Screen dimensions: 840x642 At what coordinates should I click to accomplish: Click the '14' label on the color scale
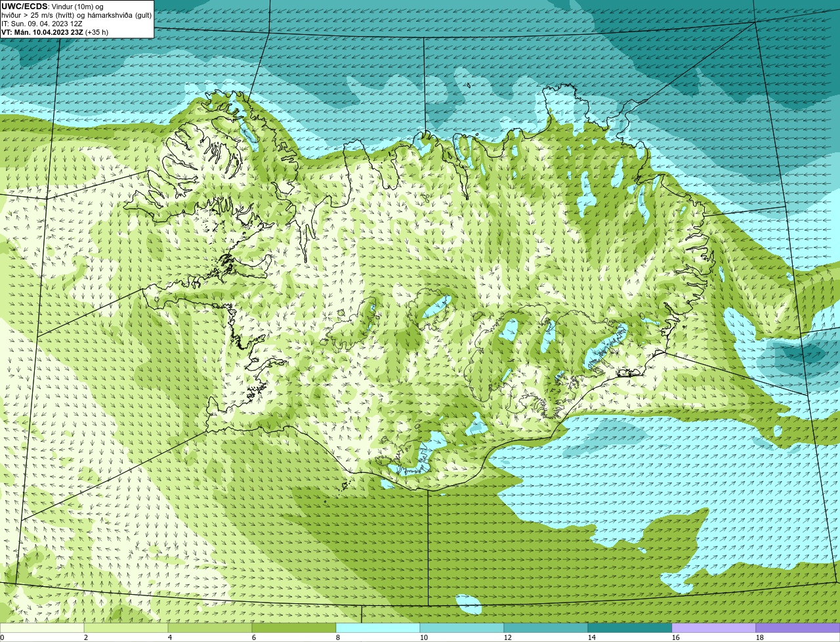[592, 637]
